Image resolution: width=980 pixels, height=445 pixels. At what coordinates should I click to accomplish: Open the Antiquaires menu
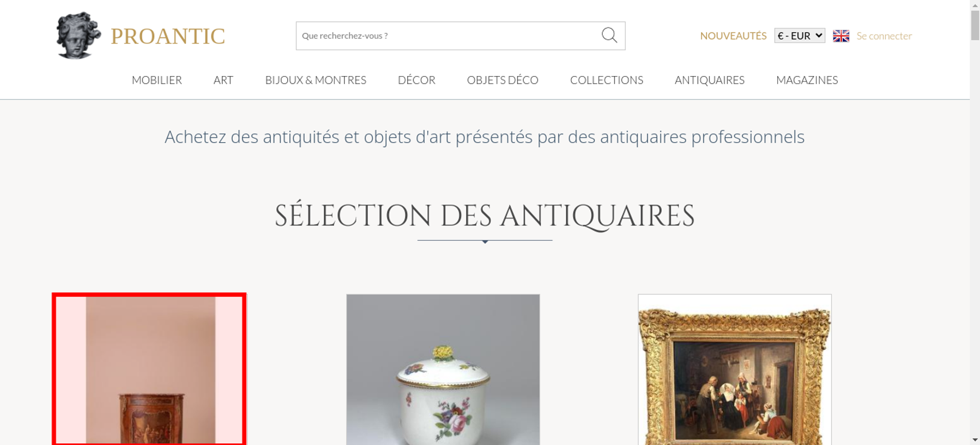click(710, 80)
